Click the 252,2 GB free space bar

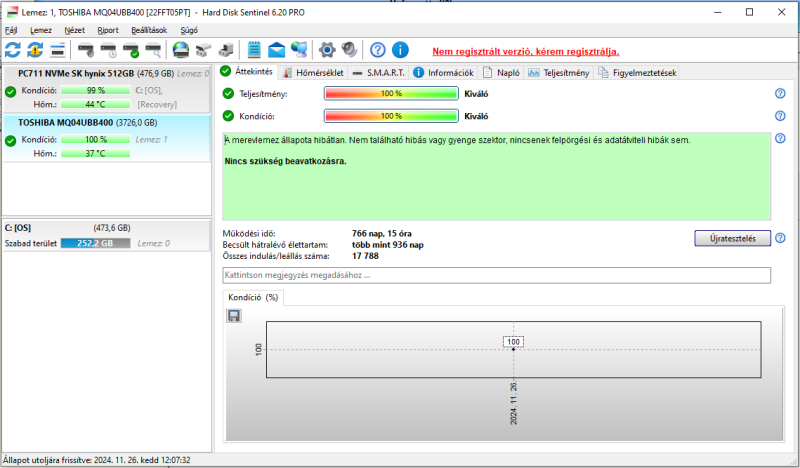click(95, 243)
